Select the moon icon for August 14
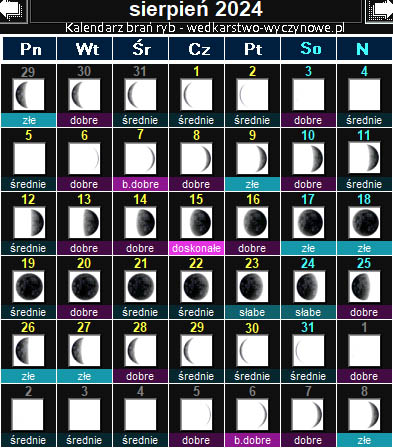The height and width of the screenshot is (448, 393). coord(140,223)
